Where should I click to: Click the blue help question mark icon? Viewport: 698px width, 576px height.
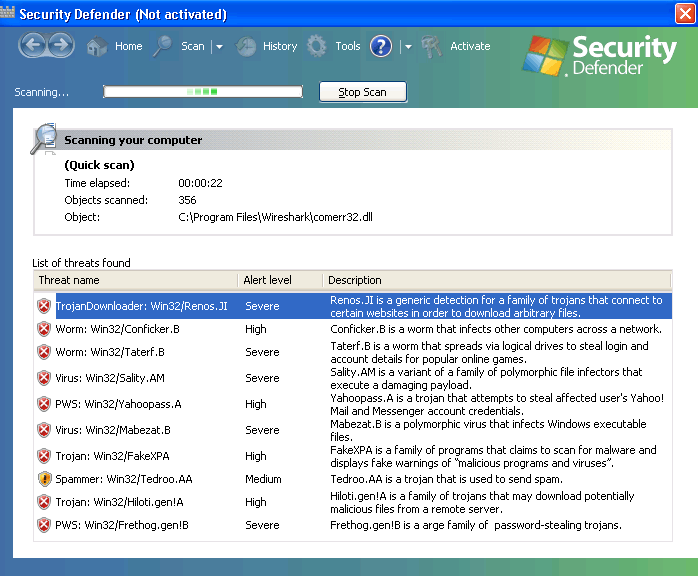point(381,46)
